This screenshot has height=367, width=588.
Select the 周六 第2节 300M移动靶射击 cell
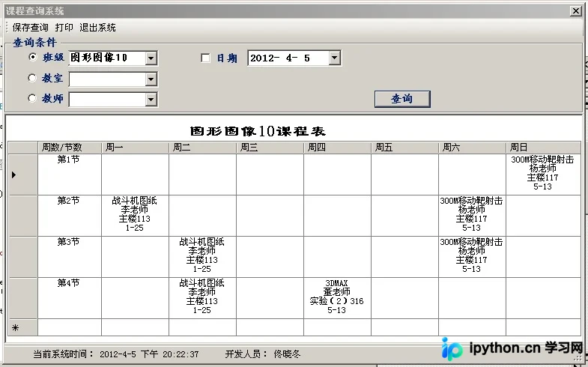point(472,216)
